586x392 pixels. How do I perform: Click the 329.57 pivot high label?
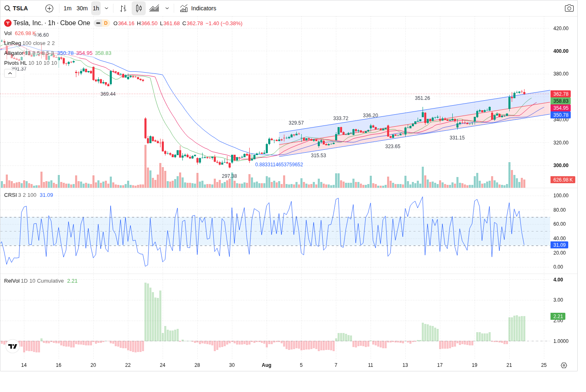[296, 123]
